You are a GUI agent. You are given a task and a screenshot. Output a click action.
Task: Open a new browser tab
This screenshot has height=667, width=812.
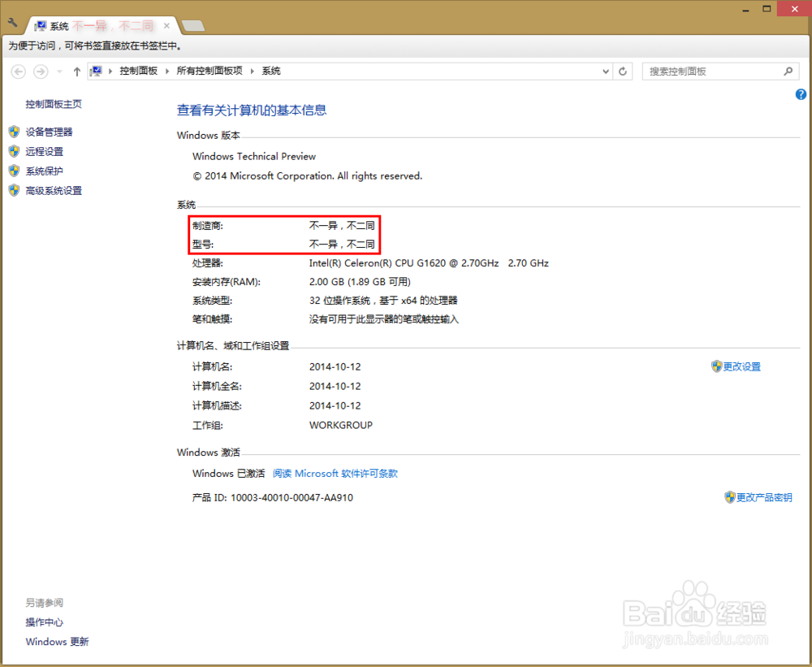pos(192,25)
